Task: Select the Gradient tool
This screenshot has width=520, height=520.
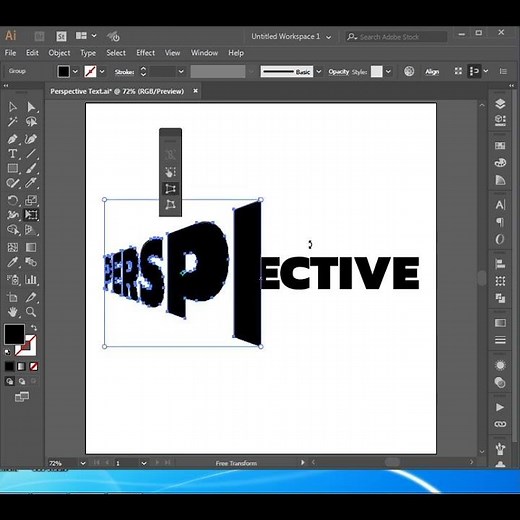Action: pyautogui.click(x=31, y=247)
